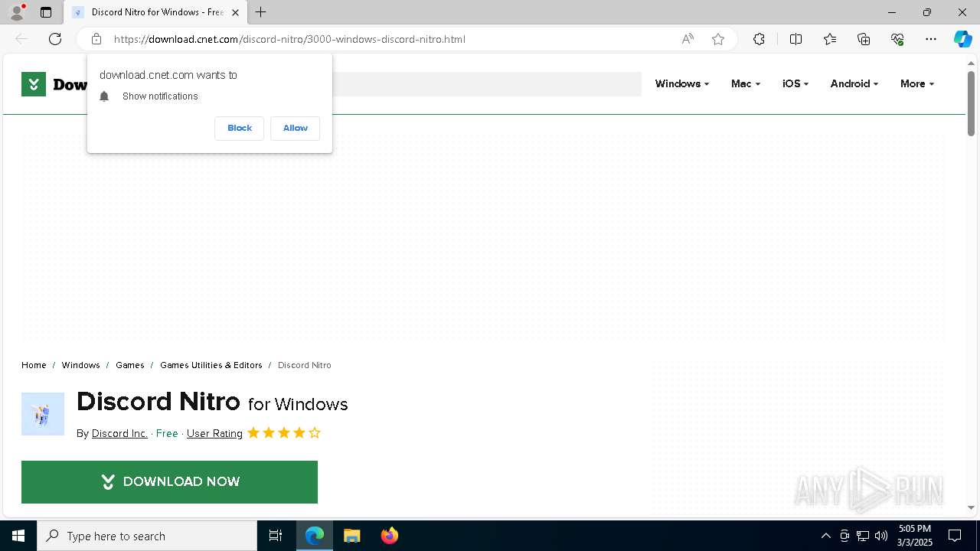The height and width of the screenshot is (551, 980).
Task: Click the DOWNLOAD NOW button
Action: pos(169,482)
